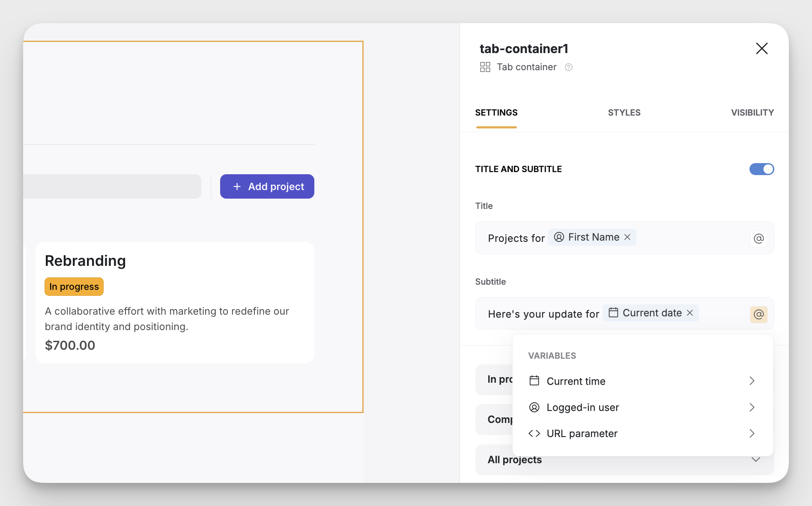Expand the All projects tab row

tap(624, 460)
